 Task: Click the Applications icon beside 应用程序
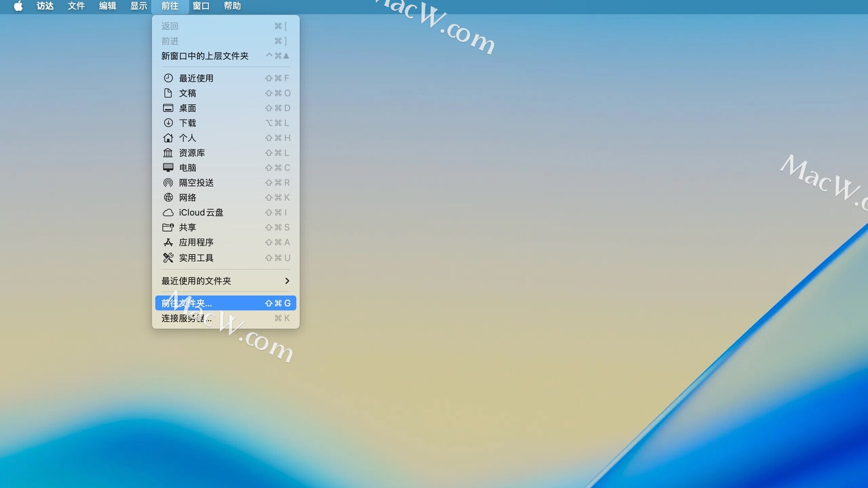(168, 242)
